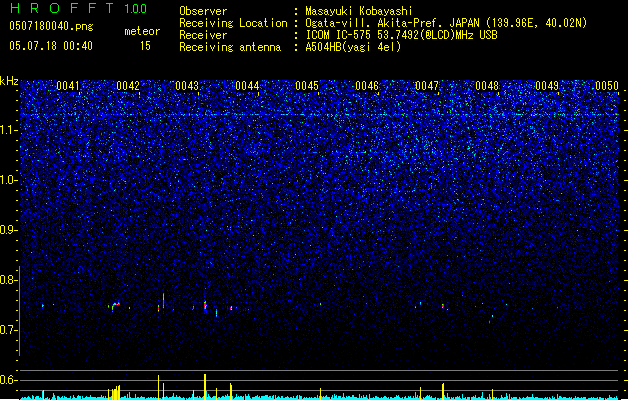This screenshot has height=400, width=629.
Task: Click the 0049 time marker
Action: pos(547,86)
